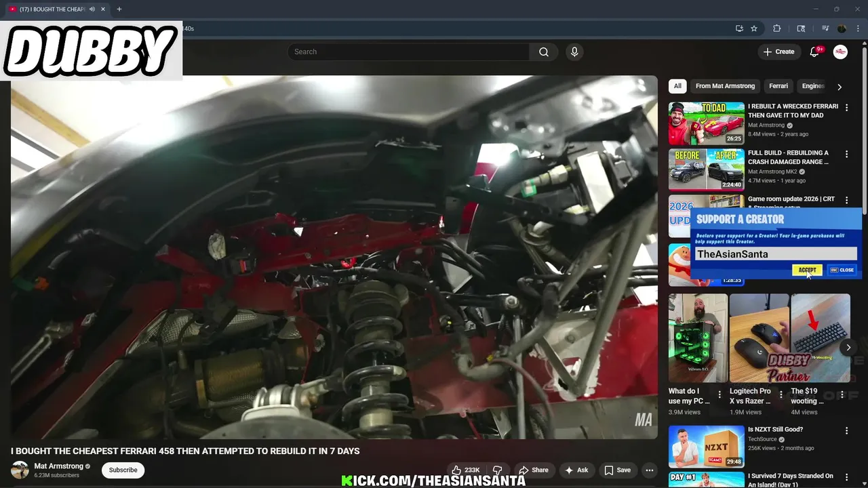Open the notifications bell

[x=815, y=52]
